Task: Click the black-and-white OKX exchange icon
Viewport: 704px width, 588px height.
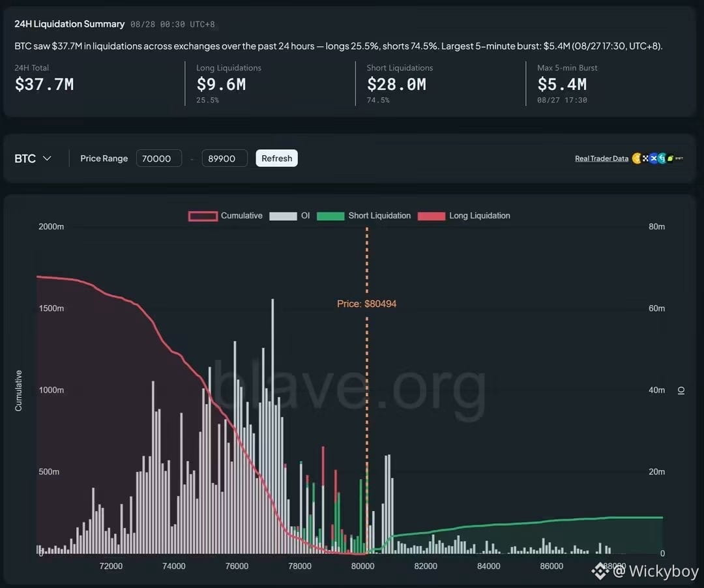Action: click(645, 158)
